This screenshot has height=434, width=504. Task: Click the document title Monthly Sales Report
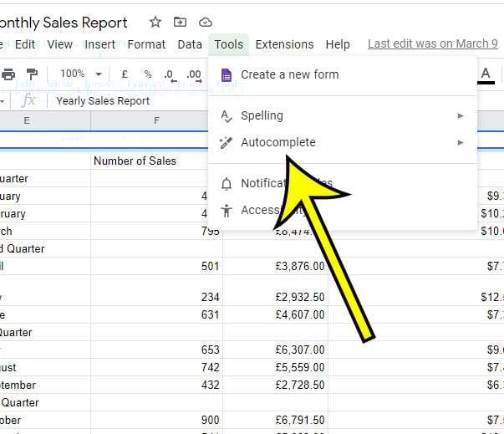[x=64, y=23]
